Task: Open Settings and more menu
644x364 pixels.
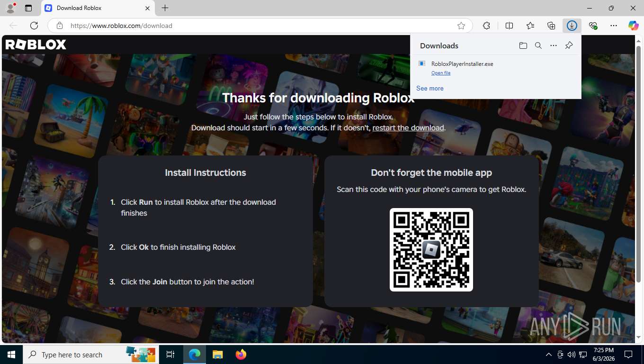Action: (x=614, y=26)
